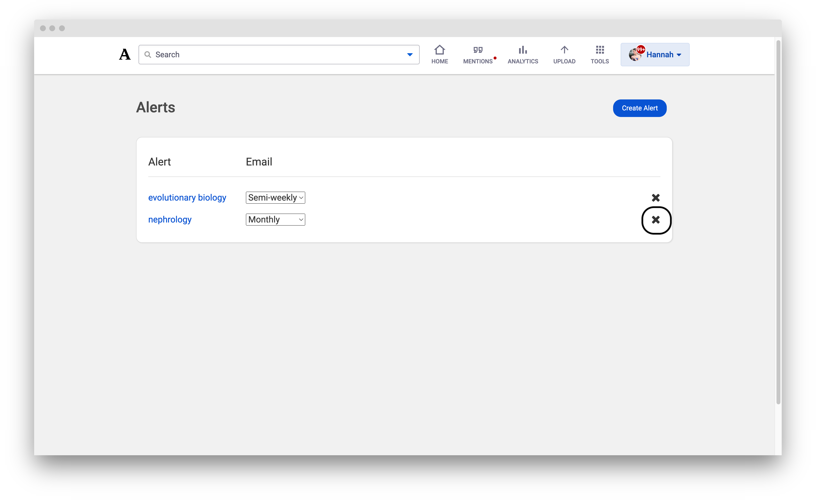This screenshot has width=816, height=504.
Task: Click the Alerts page heading
Action: pyautogui.click(x=155, y=107)
